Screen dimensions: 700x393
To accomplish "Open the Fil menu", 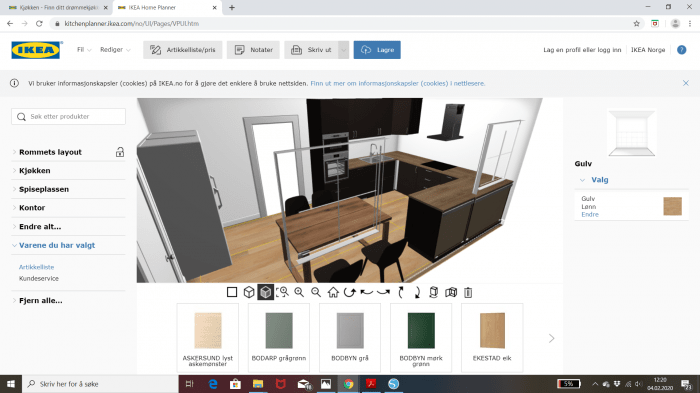I will [x=84, y=50].
